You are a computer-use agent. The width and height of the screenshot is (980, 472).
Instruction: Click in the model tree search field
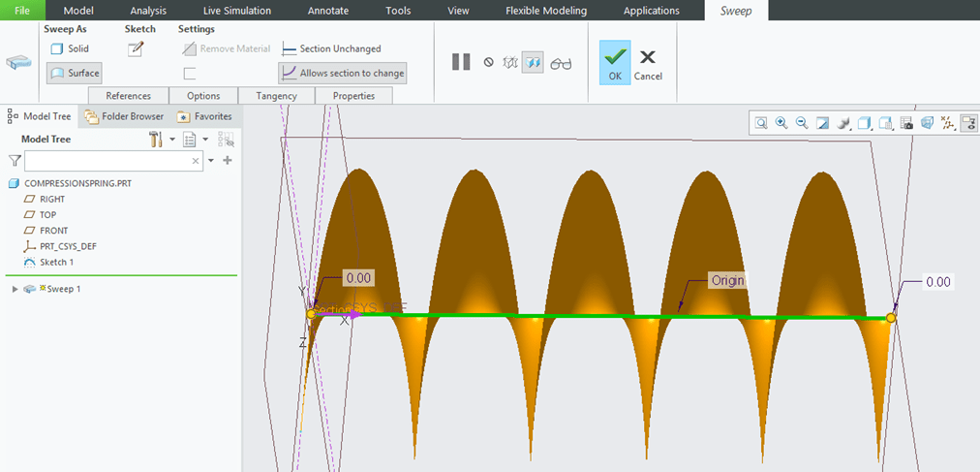pos(107,161)
